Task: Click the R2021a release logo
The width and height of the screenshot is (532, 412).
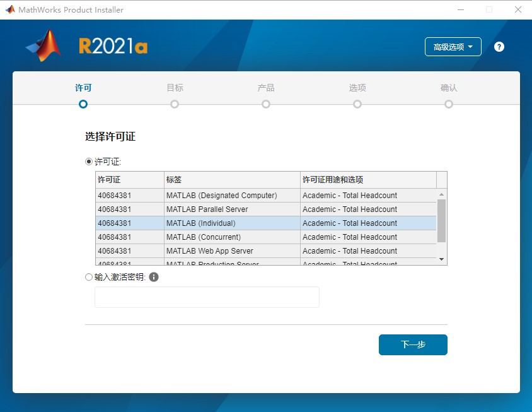Action: click(x=113, y=47)
